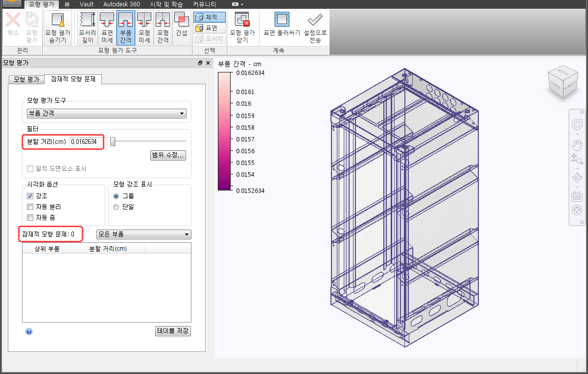588x374 pixels.
Task: Click 범위 수정... button
Action: click(x=168, y=156)
